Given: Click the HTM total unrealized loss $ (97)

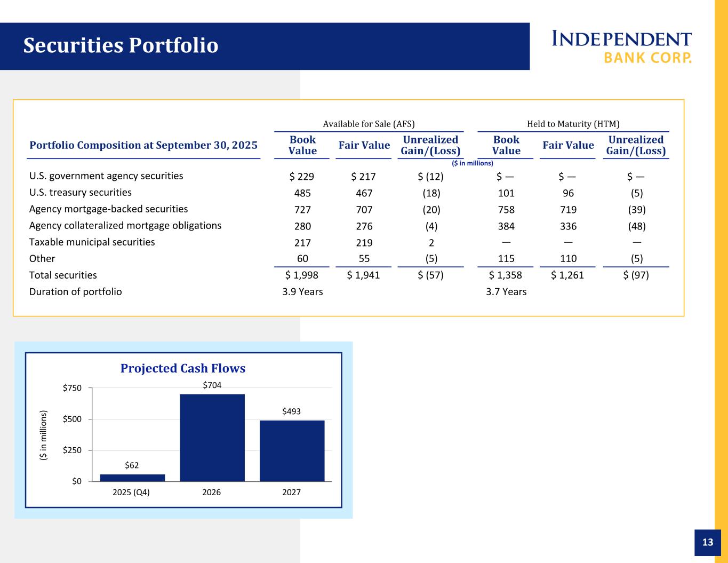Looking at the screenshot, I should click(x=636, y=275).
